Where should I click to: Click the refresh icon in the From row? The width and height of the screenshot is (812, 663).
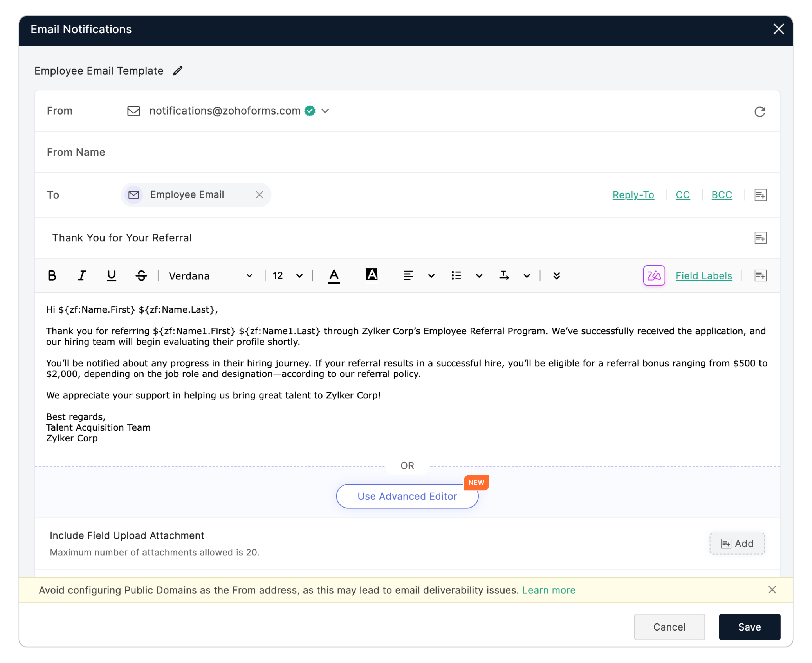tap(759, 111)
